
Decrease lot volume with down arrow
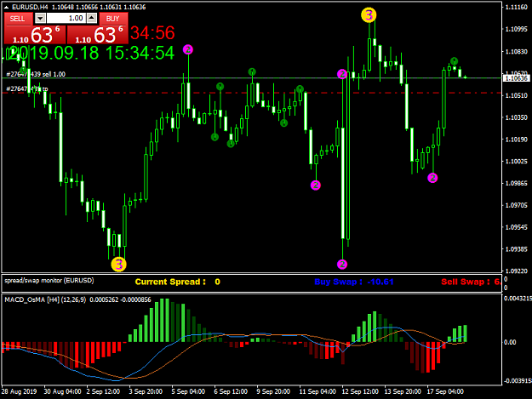click(x=40, y=19)
